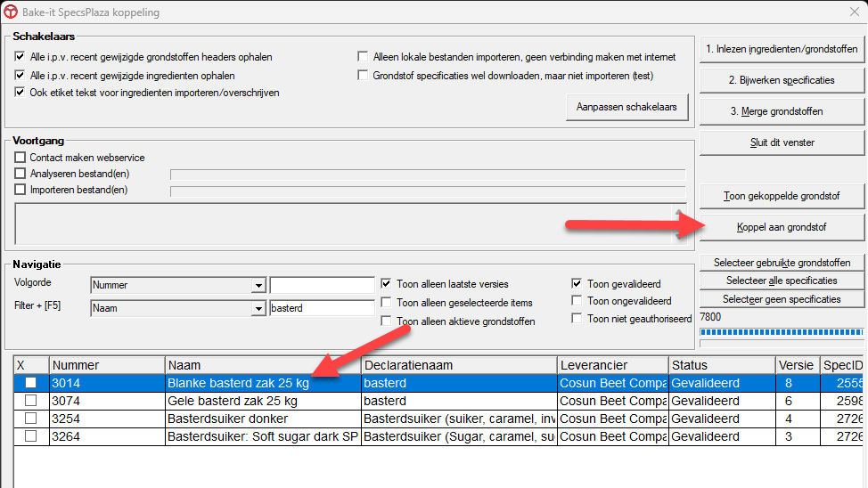Viewport: 868px width, 488px height.
Task: Click 'Selecteer gebruikte grondstoffen' button
Action: click(x=782, y=263)
